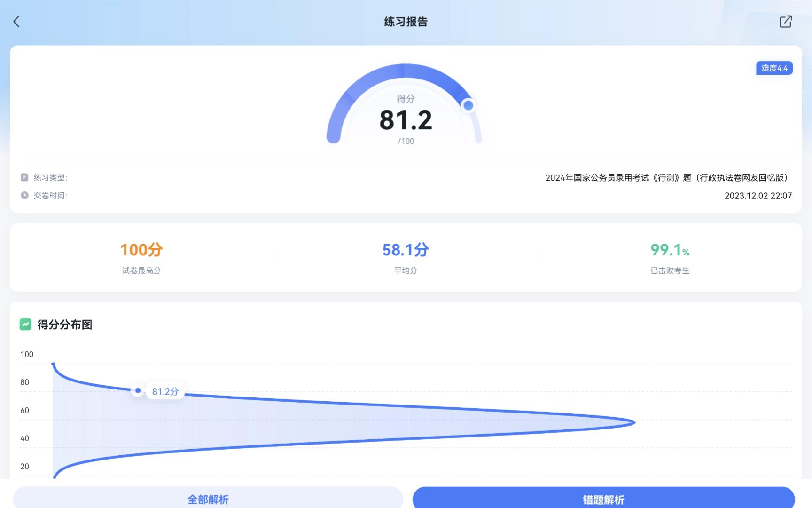
Task: Click the score gauge knob
Action: (x=468, y=106)
